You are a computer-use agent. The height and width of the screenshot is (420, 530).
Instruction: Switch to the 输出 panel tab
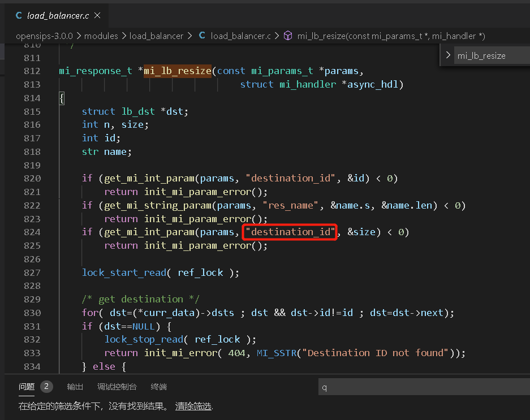pyautogui.click(x=75, y=387)
